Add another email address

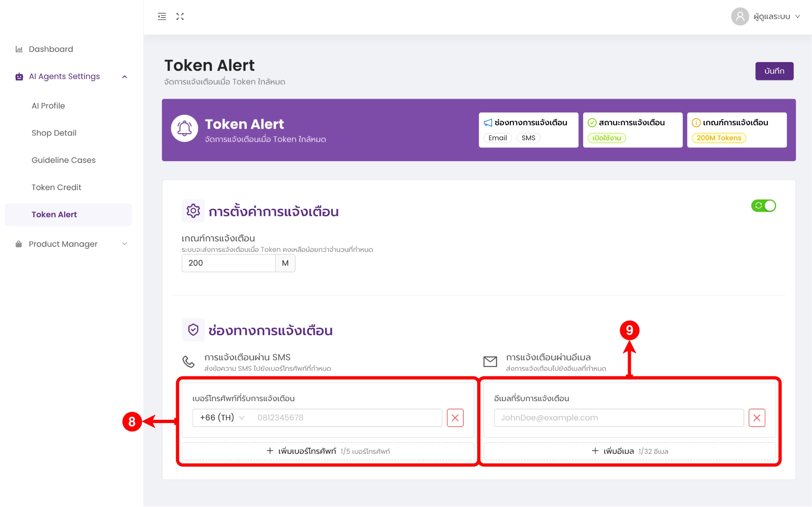(629, 451)
